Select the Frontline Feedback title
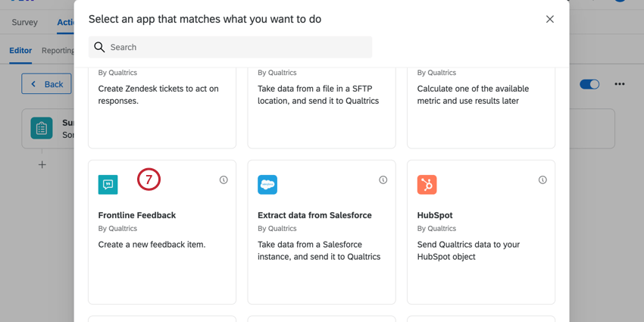The image size is (644, 322). click(x=137, y=215)
